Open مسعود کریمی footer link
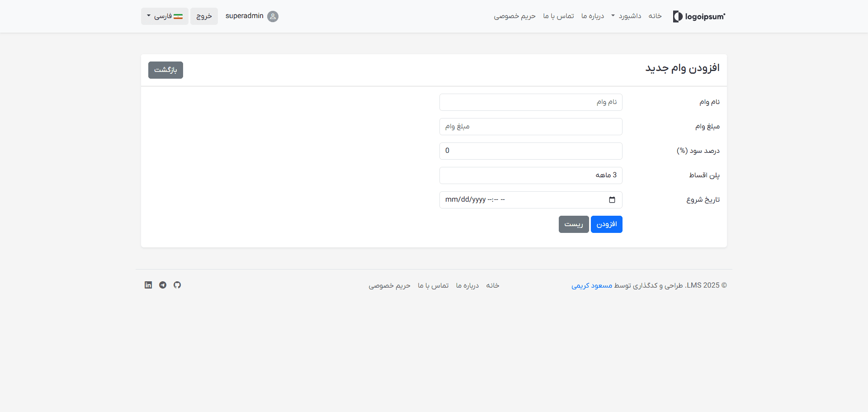 tap(592, 285)
